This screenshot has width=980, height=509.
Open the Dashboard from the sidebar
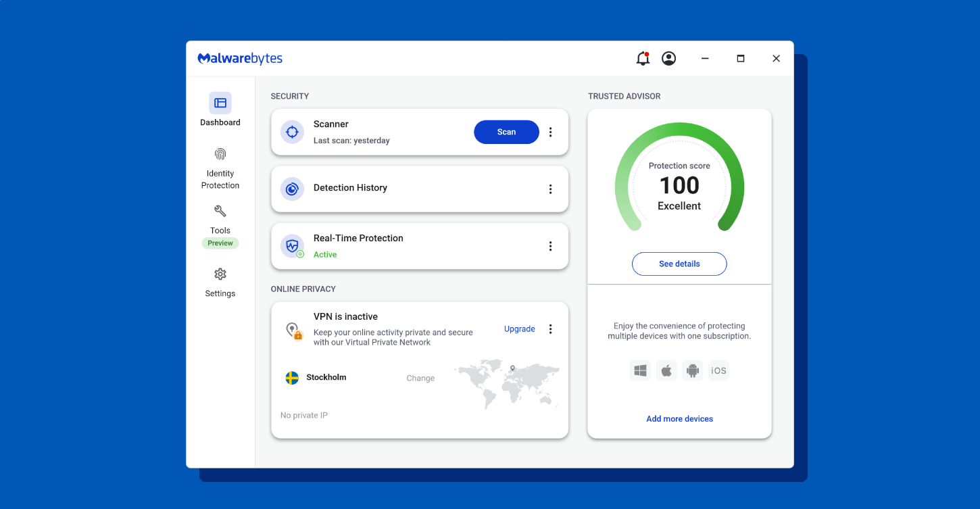220,110
